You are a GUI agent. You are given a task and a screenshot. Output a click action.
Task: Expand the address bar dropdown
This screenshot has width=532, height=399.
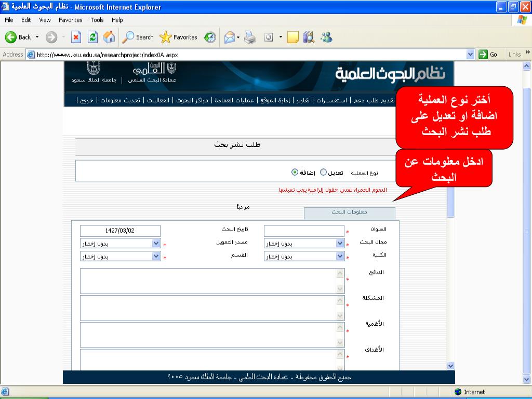pos(470,54)
